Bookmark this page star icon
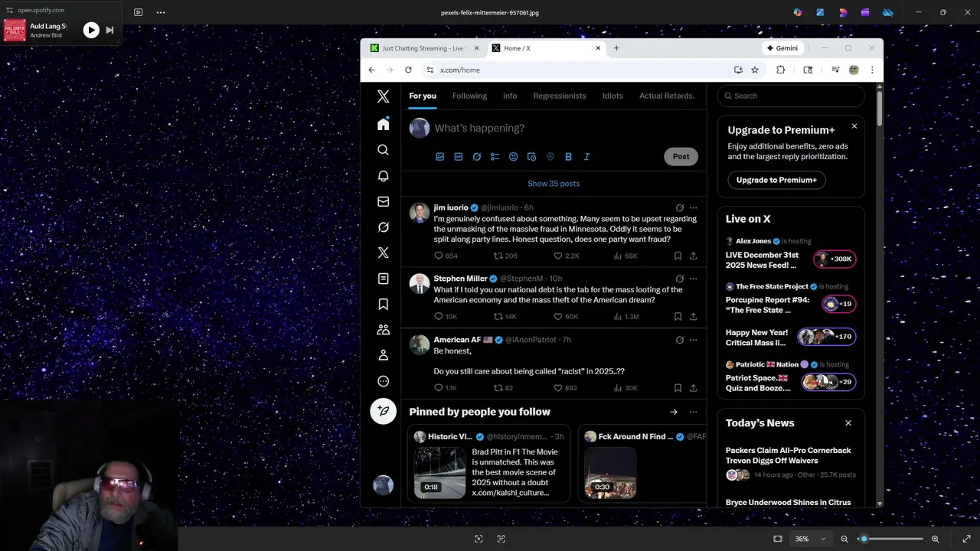Screen dimensions: 980x551 coord(755,70)
